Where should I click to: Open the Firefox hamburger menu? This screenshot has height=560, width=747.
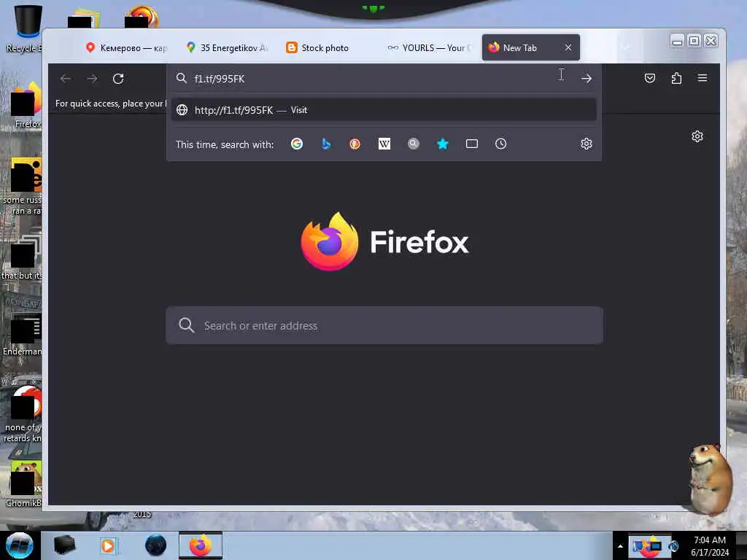point(703,77)
